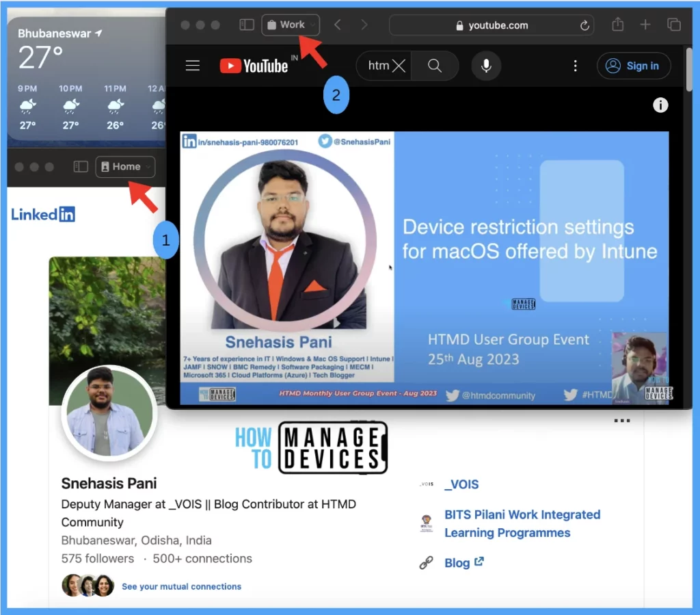The height and width of the screenshot is (615, 700).
Task: Open the mutual connections avatars
Action: 87,586
